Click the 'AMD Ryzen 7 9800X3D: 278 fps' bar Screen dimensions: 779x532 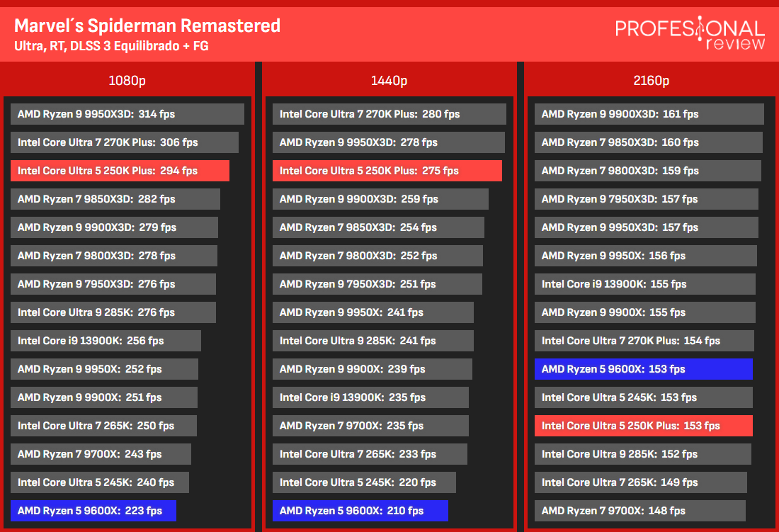click(114, 256)
